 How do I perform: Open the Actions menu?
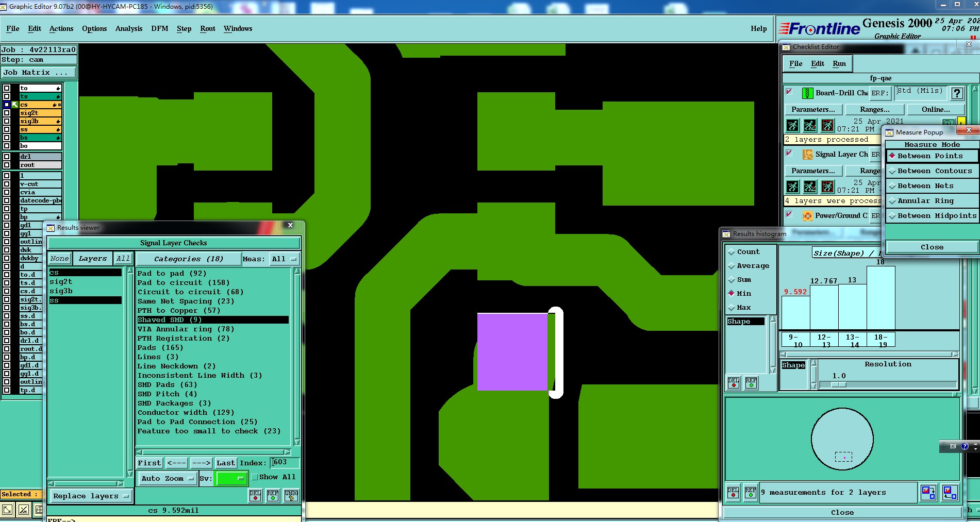pyautogui.click(x=61, y=29)
